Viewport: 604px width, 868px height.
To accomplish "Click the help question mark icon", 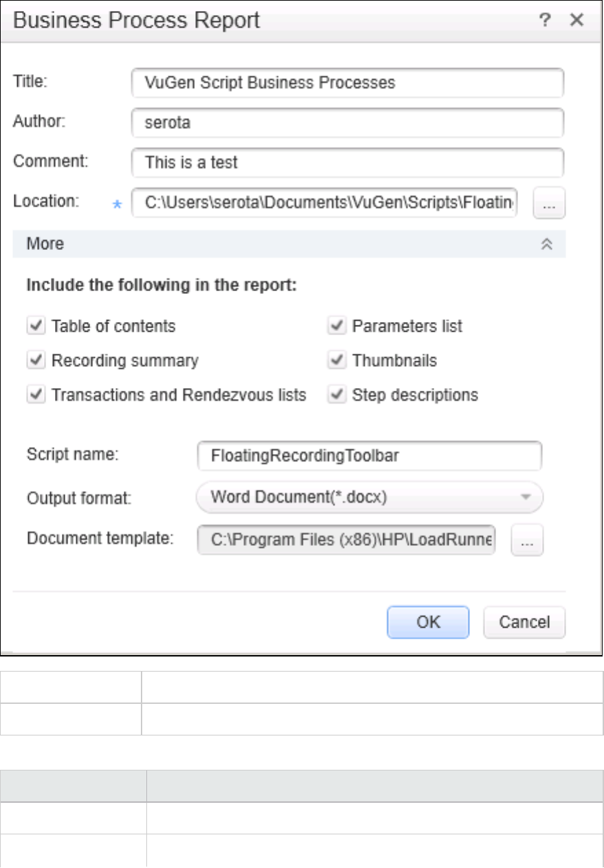I will click(x=545, y=21).
